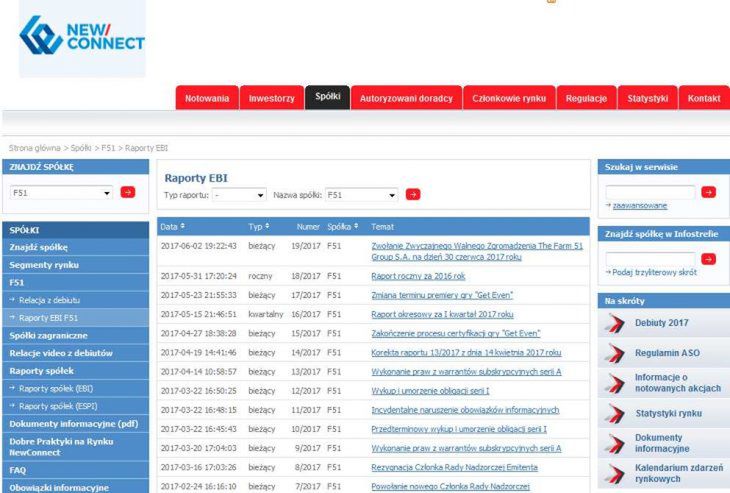Open Zmiana terminu premiery gry Get Even
This screenshot has height=493, width=730.
pyautogui.click(x=442, y=295)
